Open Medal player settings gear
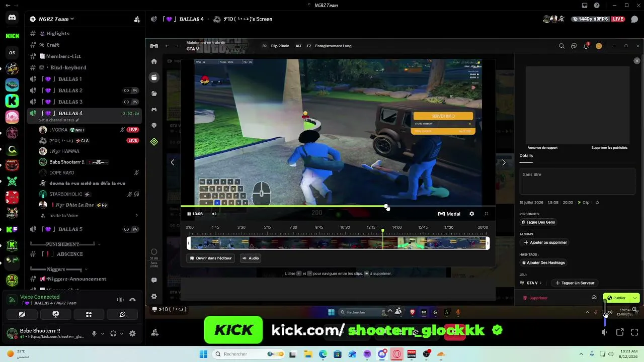Viewport: 644px width, 362px height. [471, 214]
